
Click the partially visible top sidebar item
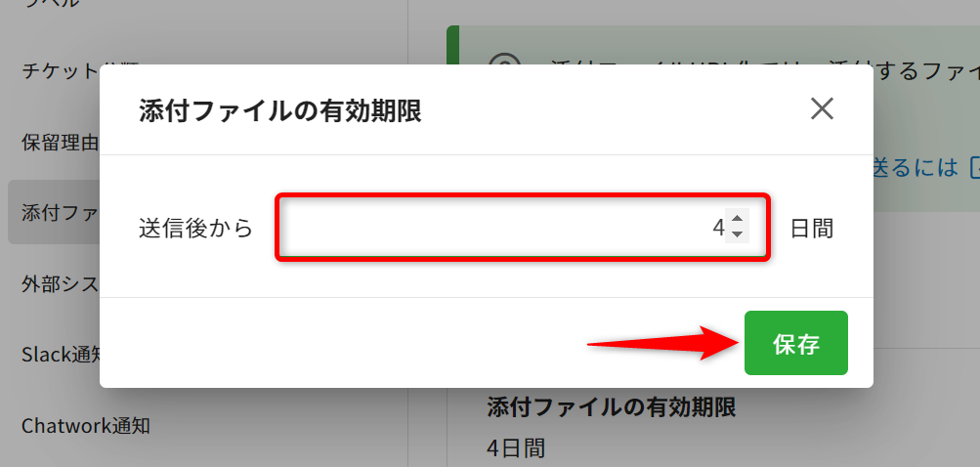(x=51, y=4)
